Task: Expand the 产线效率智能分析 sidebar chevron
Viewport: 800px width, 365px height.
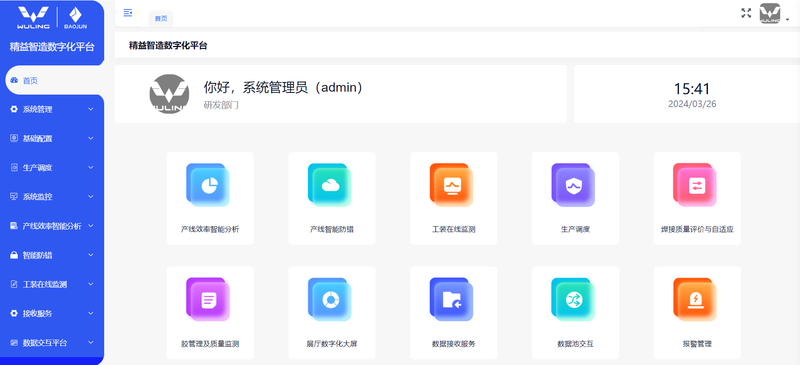Action: pyautogui.click(x=91, y=226)
